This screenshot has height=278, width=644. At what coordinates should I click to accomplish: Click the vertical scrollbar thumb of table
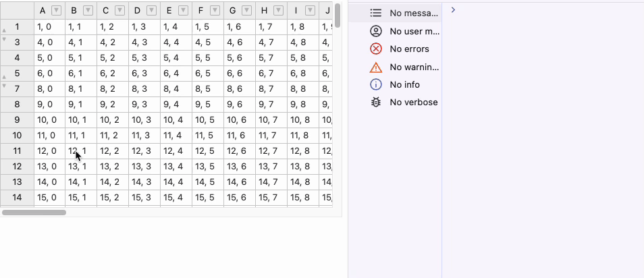[337, 15]
